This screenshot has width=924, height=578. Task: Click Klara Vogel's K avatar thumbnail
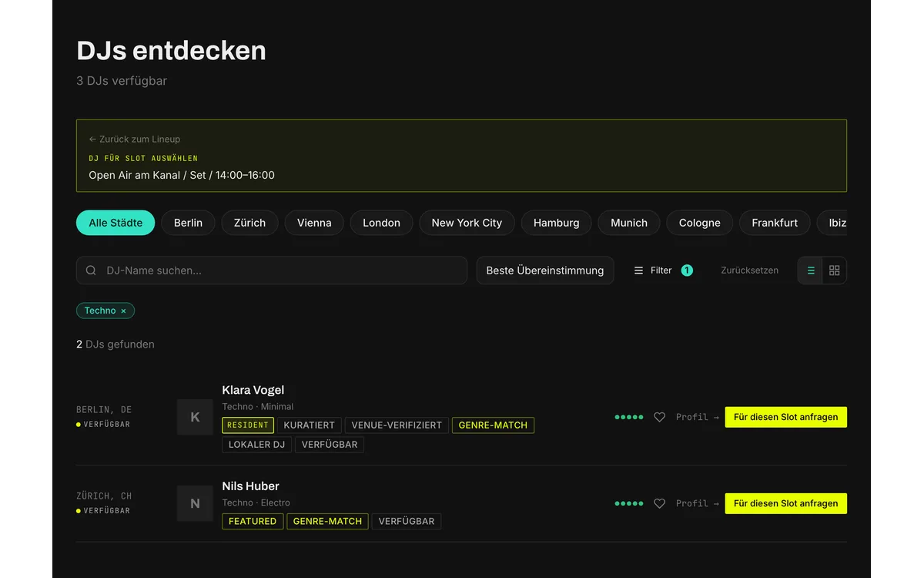[195, 417]
